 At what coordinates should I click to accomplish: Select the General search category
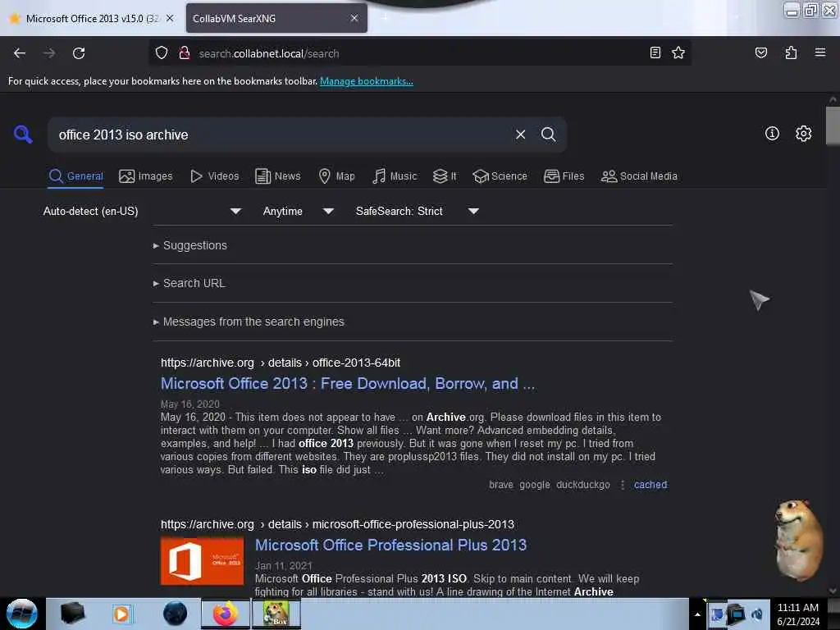(75, 176)
